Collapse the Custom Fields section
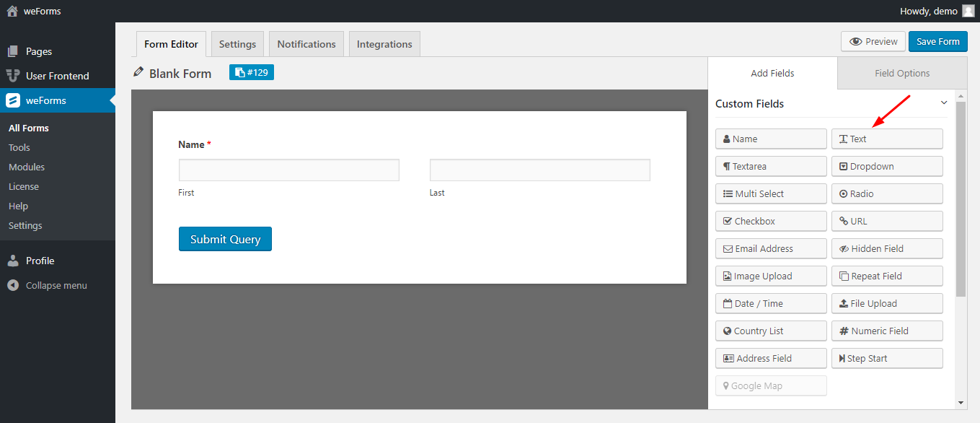The image size is (980, 423). (943, 103)
